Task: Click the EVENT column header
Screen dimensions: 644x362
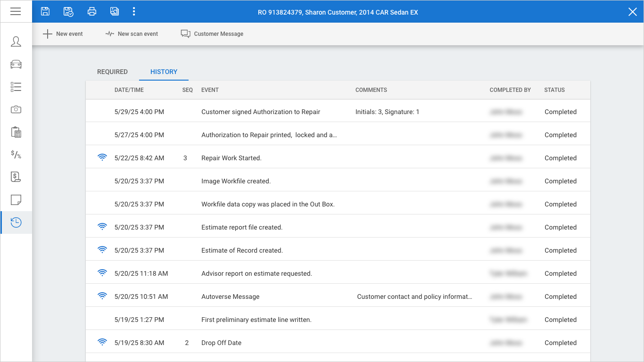Action: coord(210,90)
